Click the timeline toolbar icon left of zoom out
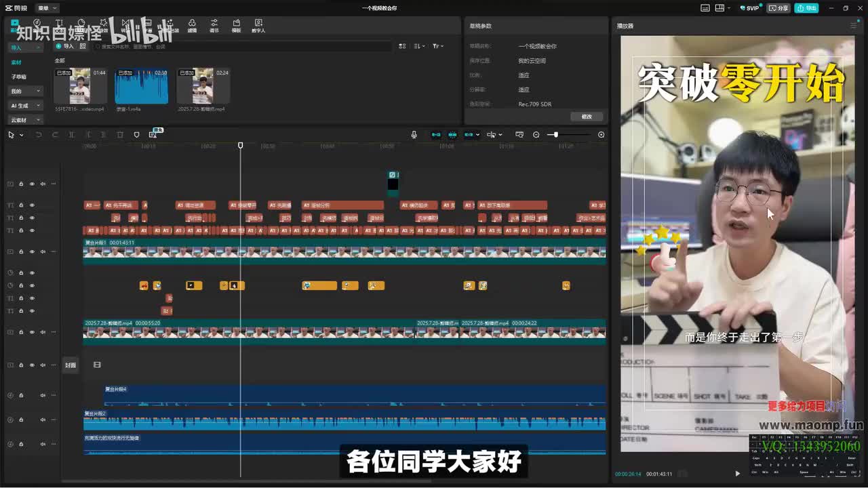 point(519,135)
